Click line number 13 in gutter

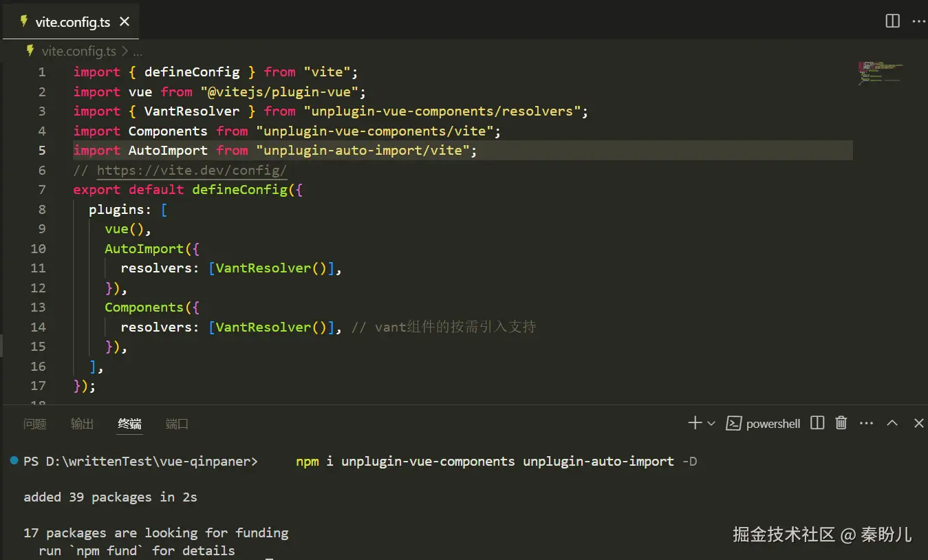pyautogui.click(x=39, y=308)
